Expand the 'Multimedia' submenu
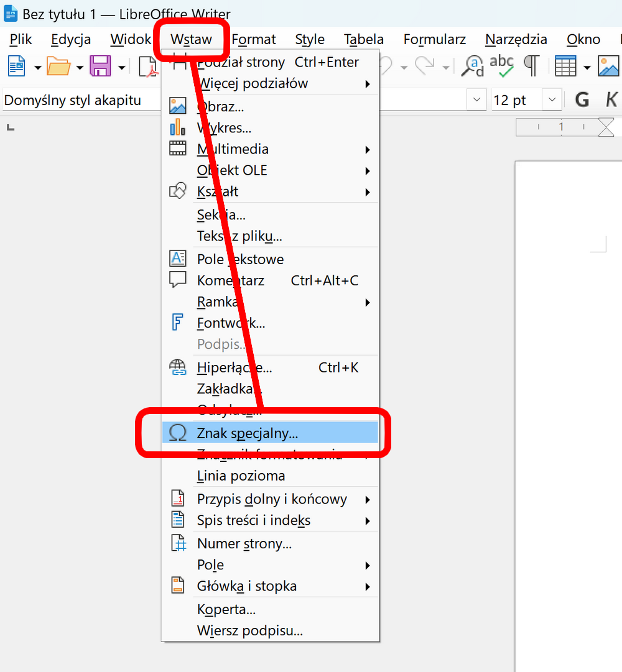 coord(270,149)
